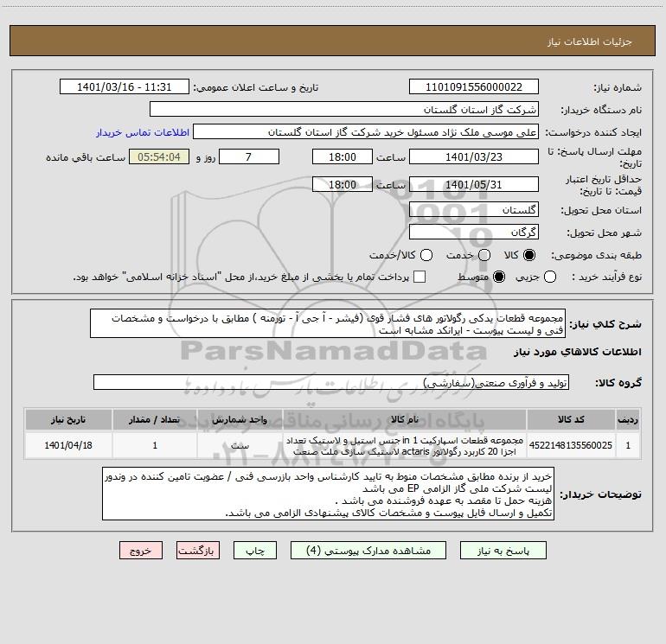This screenshot has height=644, width=666.
Task: Click the goods group field تولید و فرآوری صنعتی
Action: pos(331,382)
